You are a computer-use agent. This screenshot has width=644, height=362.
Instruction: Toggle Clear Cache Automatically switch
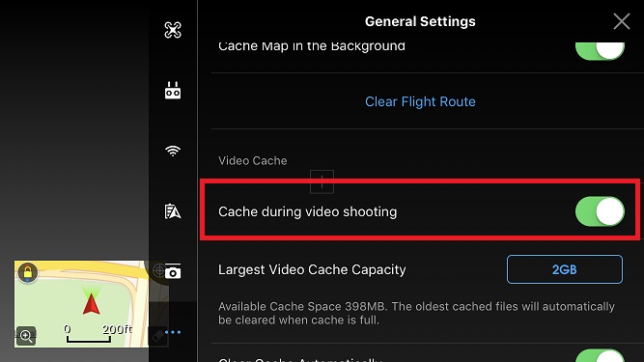(600, 355)
